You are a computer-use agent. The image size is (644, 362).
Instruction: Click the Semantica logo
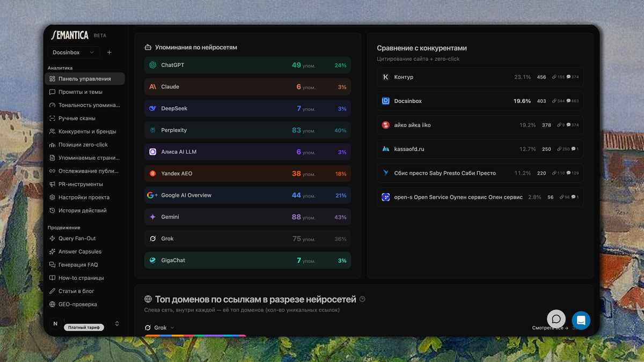tap(70, 35)
